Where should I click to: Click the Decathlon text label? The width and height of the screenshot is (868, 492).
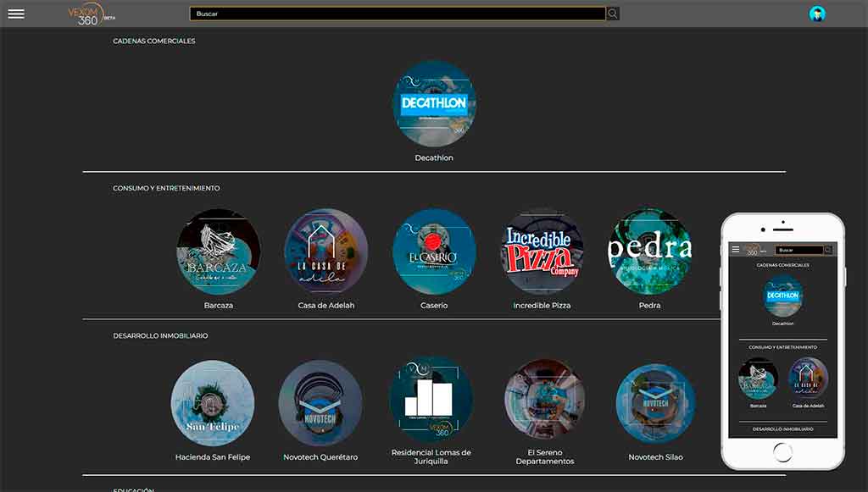click(434, 158)
